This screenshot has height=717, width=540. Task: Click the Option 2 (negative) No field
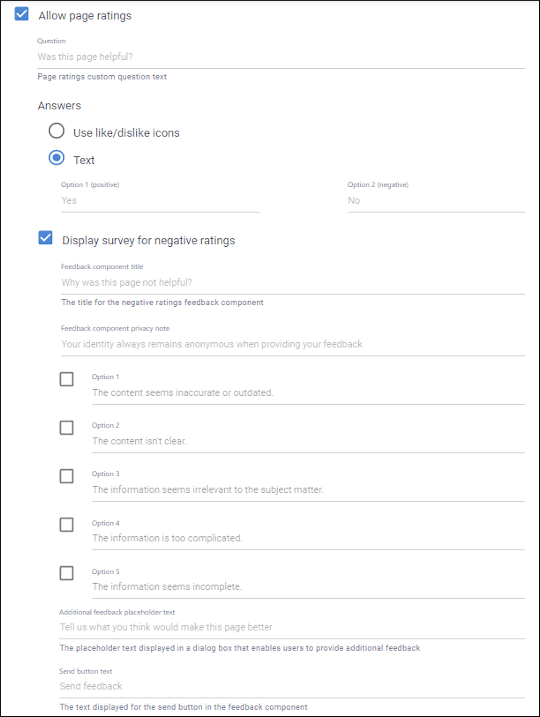pos(436,201)
